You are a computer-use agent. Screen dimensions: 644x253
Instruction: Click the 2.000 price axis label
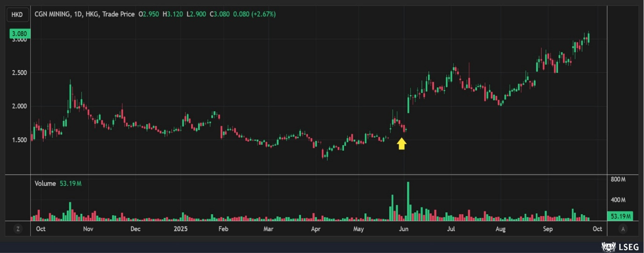point(19,106)
